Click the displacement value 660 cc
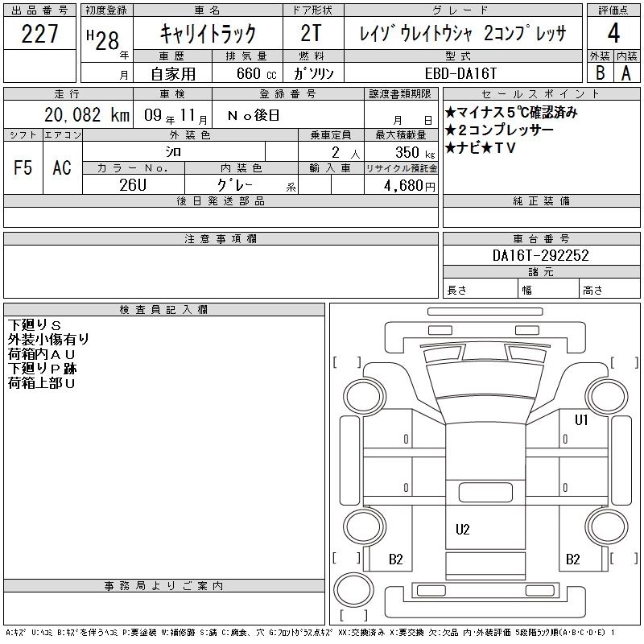 point(256,73)
